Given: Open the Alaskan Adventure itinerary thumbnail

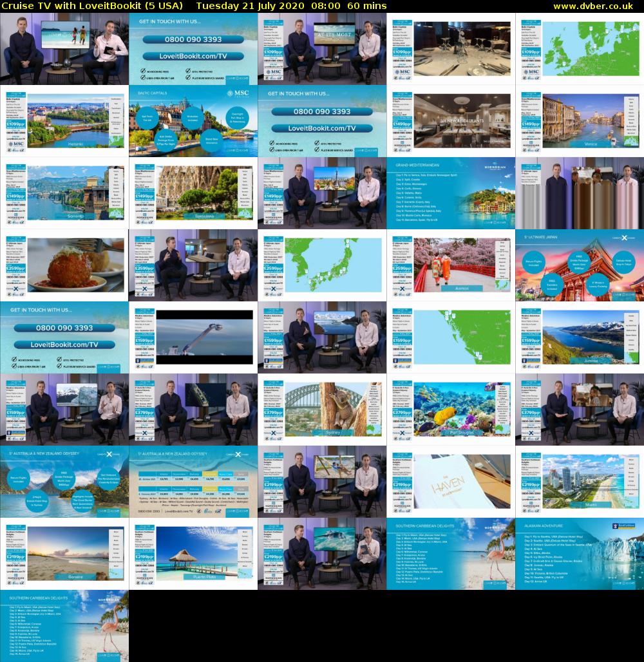Looking at the screenshot, I should [x=580, y=554].
